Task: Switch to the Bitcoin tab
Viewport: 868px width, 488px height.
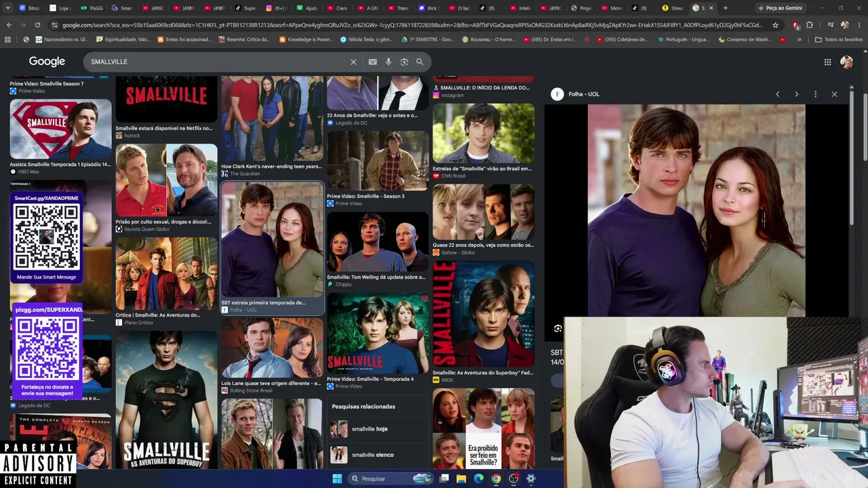Action: click(x=29, y=8)
